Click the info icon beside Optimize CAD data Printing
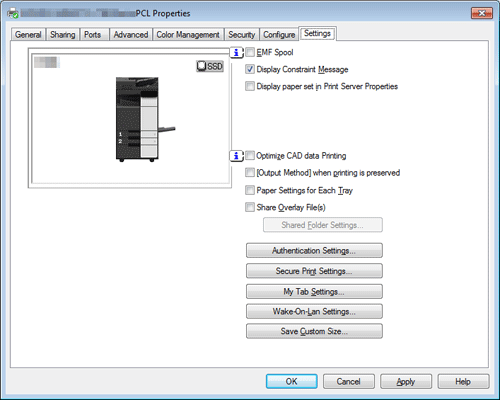Viewport: 500px width, 400px height. [236, 156]
